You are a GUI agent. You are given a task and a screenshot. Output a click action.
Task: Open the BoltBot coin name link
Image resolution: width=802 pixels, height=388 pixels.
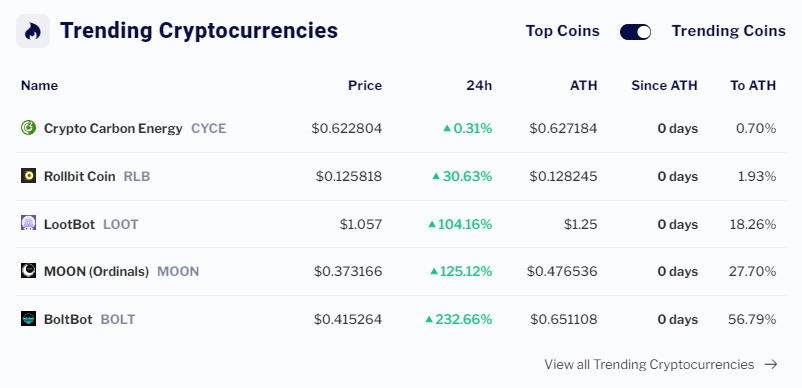[68, 319]
